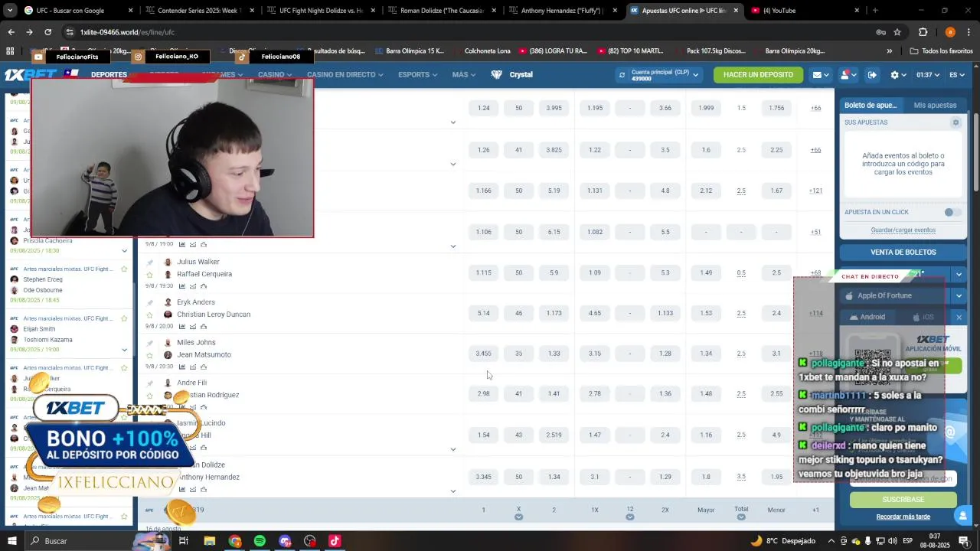980x551 pixels.
Task: Open Stephen Erceg vs Ode Osbourne sidebar event
Action: (x=67, y=285)
